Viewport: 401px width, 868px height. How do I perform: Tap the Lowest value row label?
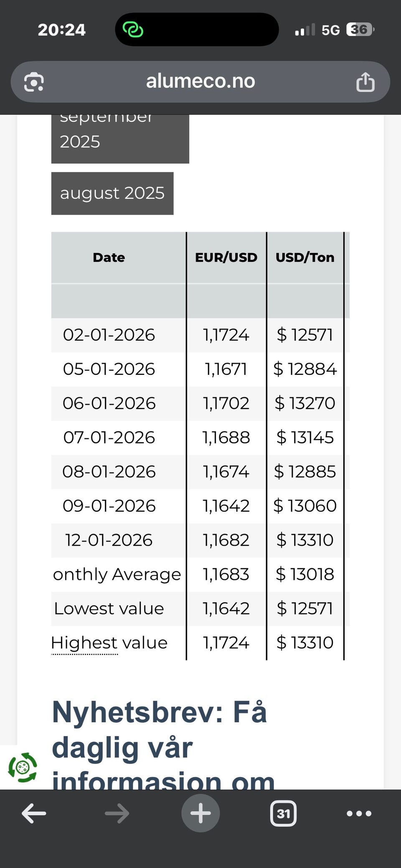coord(109,608)
